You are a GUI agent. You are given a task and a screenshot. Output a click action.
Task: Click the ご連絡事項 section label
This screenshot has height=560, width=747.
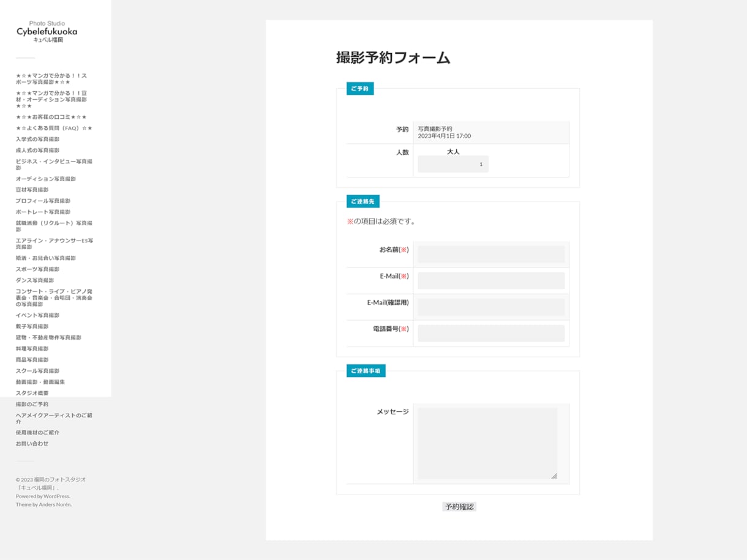(x=366, y=371)
